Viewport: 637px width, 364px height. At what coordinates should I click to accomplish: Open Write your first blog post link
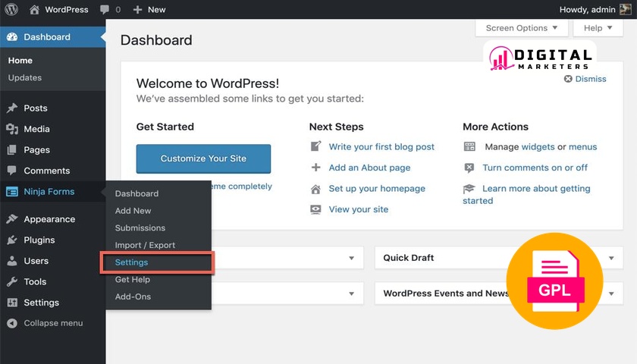pos(381,146)
